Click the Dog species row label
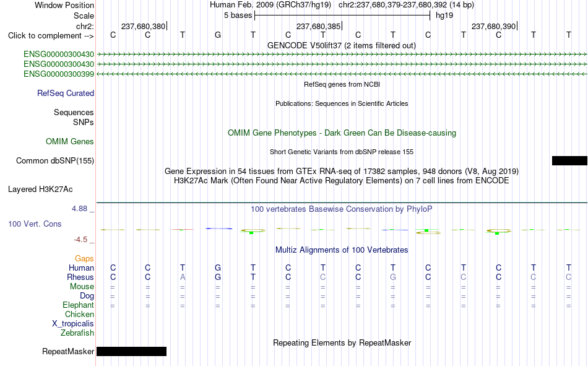The width and height of the screenshot is (588, 366). click(87, 296)
